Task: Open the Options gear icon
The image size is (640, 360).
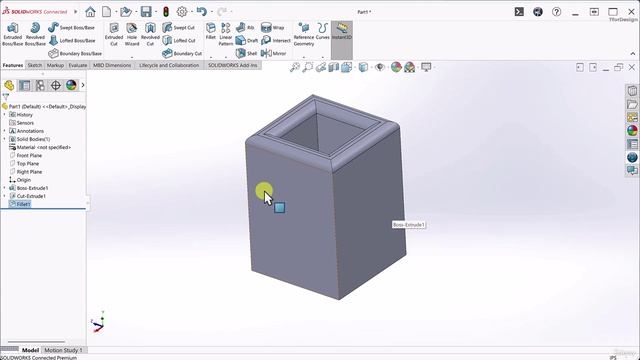Action: point(182,12)
